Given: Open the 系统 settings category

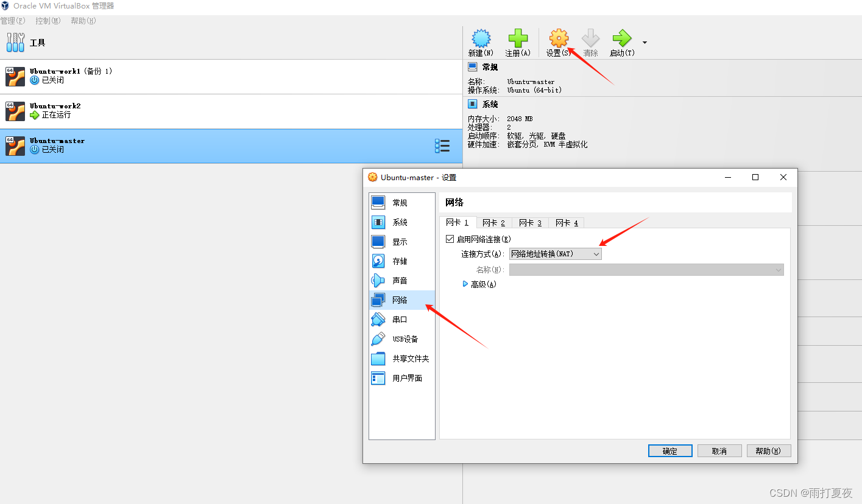Looking at the screenshot, I should (x=402, y=222).
